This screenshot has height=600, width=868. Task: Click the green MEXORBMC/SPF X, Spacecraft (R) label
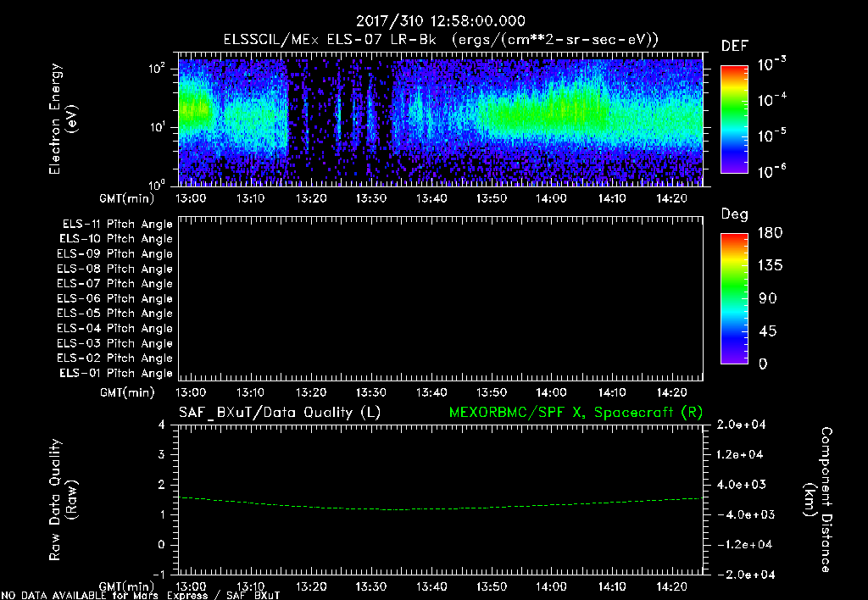[576, 413]
